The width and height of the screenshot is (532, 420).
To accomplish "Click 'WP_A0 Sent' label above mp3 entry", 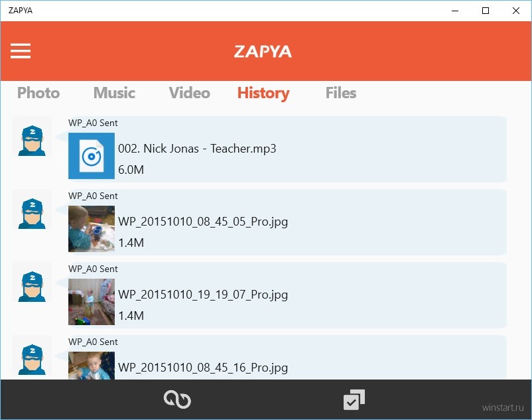I will (93, 123).
